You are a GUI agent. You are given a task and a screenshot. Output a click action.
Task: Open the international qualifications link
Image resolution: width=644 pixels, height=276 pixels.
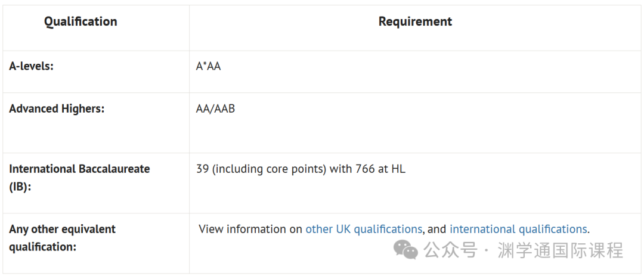(x=518, y=229)
